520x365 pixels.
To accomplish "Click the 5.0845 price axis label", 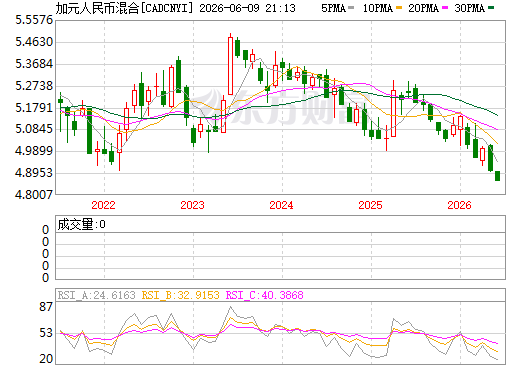I will point(34,129).
